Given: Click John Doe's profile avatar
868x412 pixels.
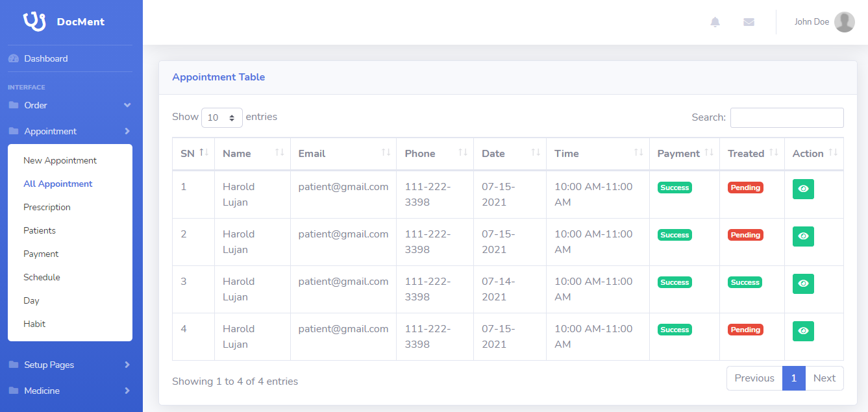Looking at the screenshot, I should pyautogui.click(x=844, y=22).
